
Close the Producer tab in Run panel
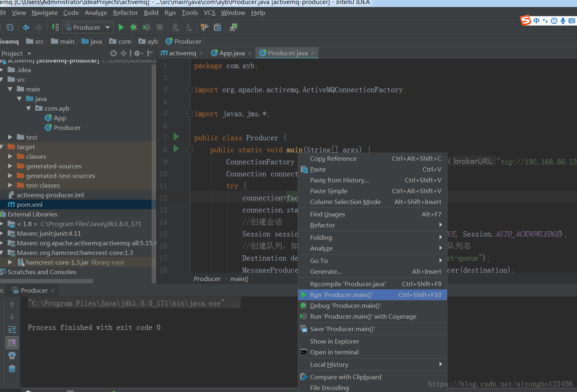(x=53, y=290)
